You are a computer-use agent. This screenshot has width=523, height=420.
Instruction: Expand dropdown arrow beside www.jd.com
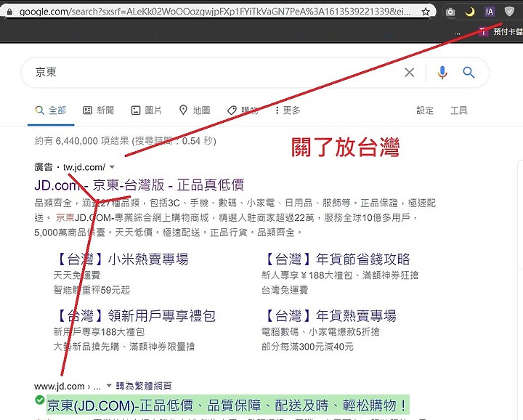(109, 386)
